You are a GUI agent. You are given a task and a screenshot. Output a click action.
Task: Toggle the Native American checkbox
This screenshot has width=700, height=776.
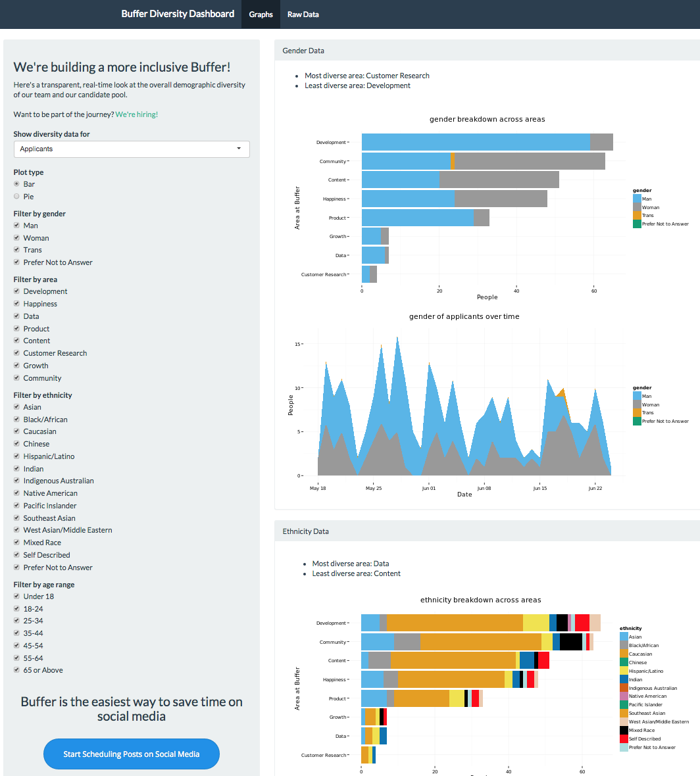pyautogui.click(x=17, y=493)
